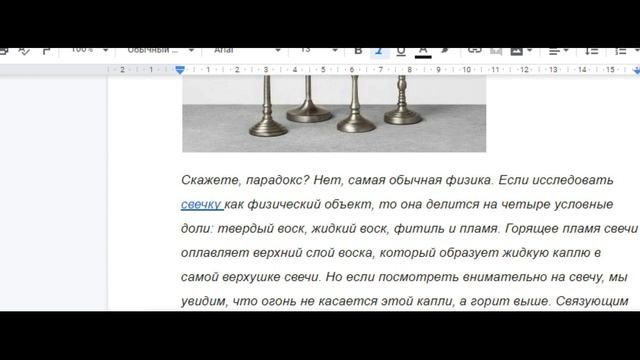Screen dimensions: 640x360
Task: Click the words 'твердый воск'
Action: [x=261, y=228]
